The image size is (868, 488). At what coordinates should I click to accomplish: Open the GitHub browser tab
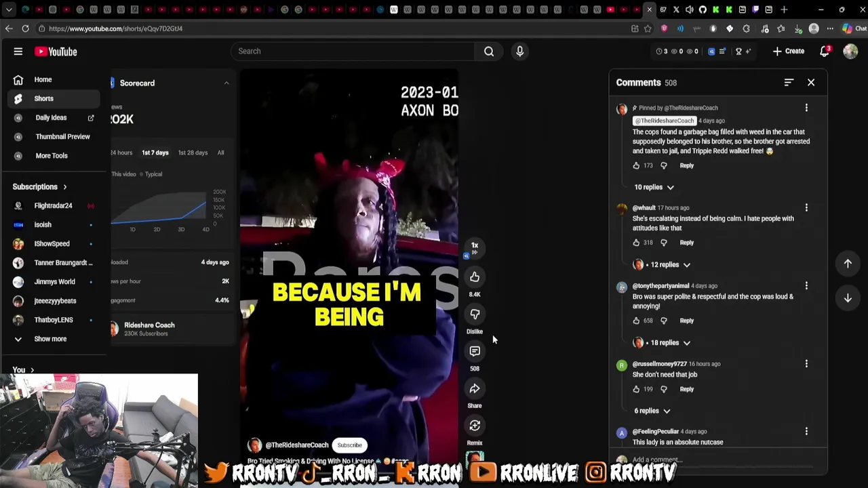(x=703, y=9)
